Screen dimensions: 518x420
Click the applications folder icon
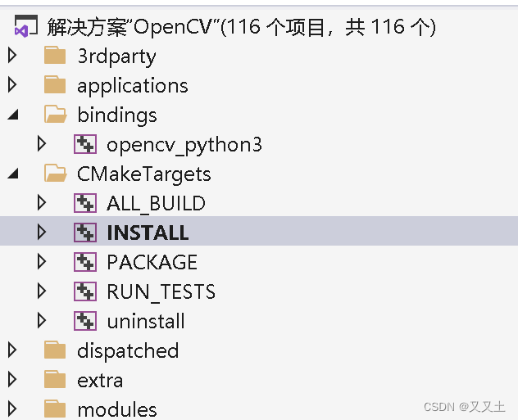55,85
